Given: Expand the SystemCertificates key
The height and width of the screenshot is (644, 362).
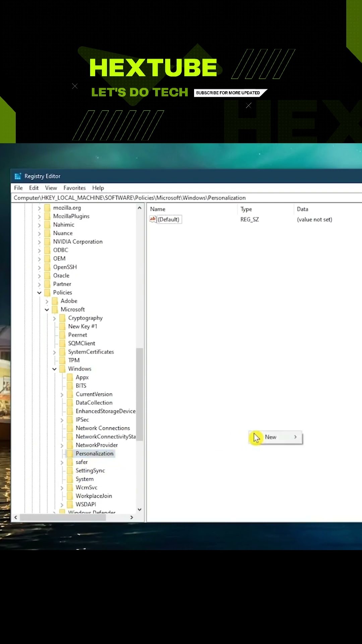Looking at the screenshot, I should [54, 352].
